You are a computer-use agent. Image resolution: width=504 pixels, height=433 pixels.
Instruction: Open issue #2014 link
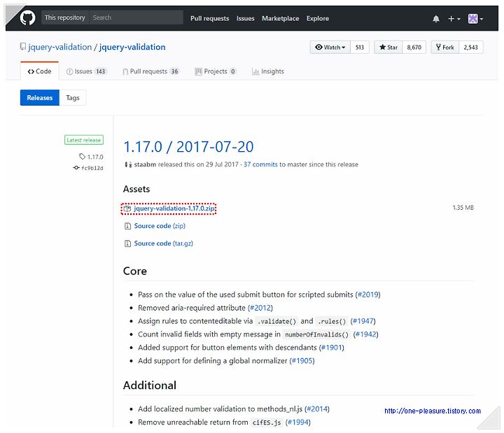pyautogui.click(x=317, y=409)
